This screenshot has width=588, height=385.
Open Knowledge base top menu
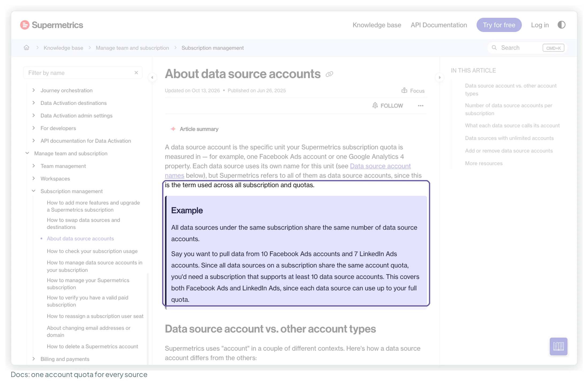[377, 25]
